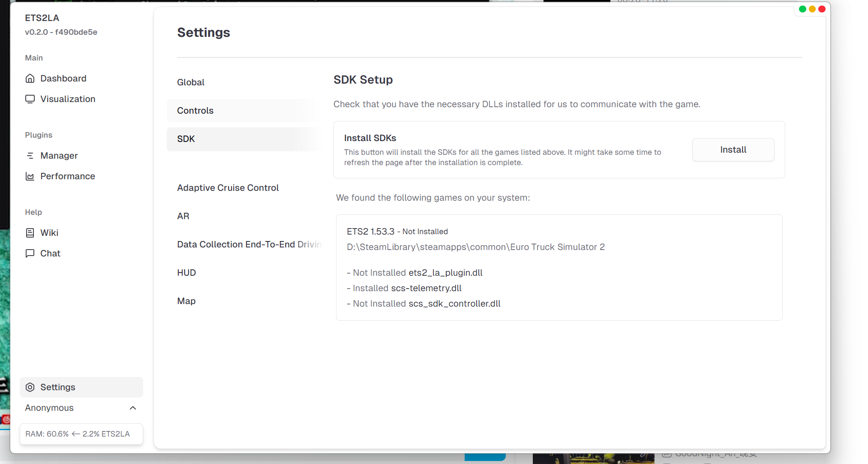The height and width of the screenshot is (464, 868).
Task: Click the Visualization monitor icon
Action: (30, 99)
